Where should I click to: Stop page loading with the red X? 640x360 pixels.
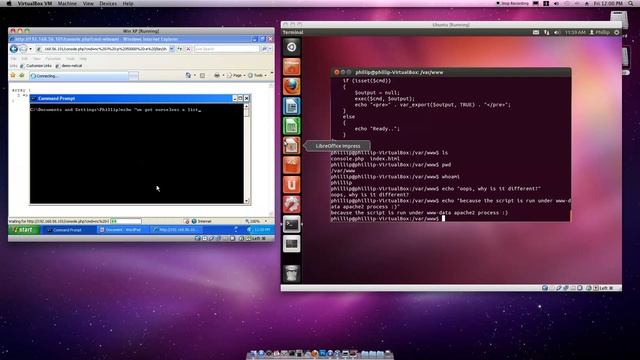pos(188,49)
